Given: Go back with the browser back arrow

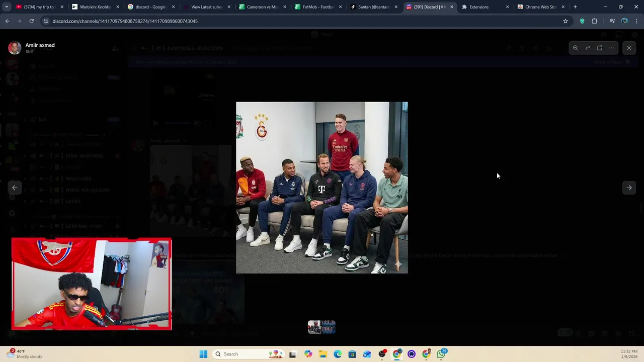Looking at the screenshot, I should 7,21.
